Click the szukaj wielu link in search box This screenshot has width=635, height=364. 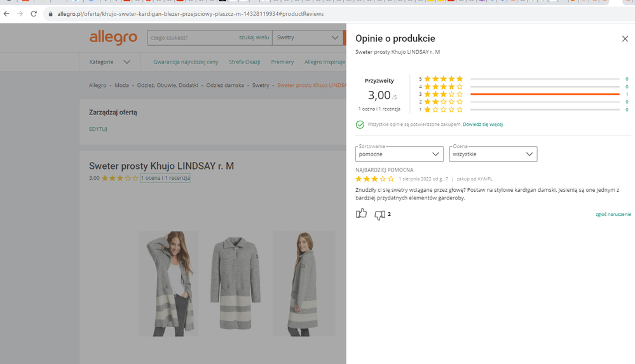254,37
